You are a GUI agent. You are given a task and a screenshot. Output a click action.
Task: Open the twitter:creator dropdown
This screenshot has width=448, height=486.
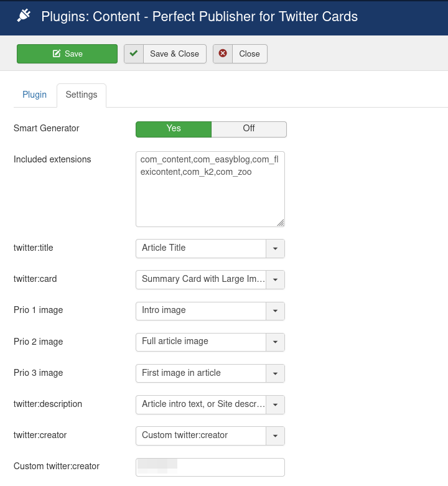(210, 436)
